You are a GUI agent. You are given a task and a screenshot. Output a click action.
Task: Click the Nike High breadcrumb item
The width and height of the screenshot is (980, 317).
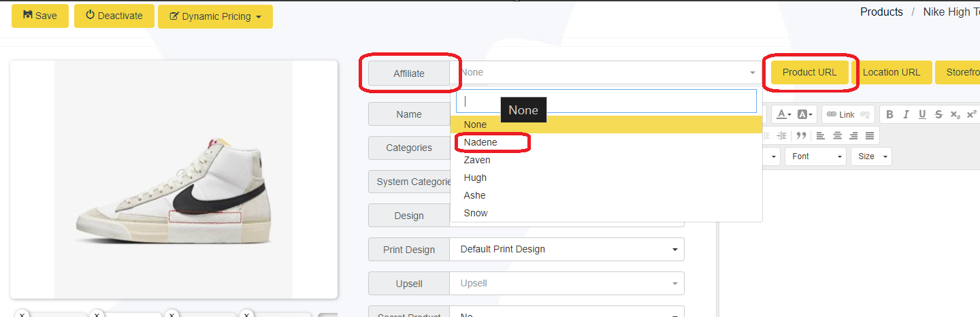[x=951, y=12]
